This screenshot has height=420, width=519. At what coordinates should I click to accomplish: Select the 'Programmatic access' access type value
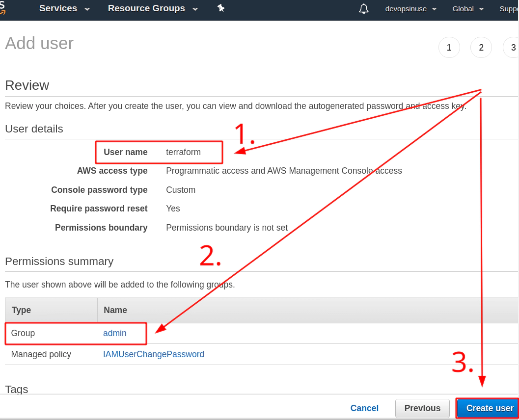284,171
